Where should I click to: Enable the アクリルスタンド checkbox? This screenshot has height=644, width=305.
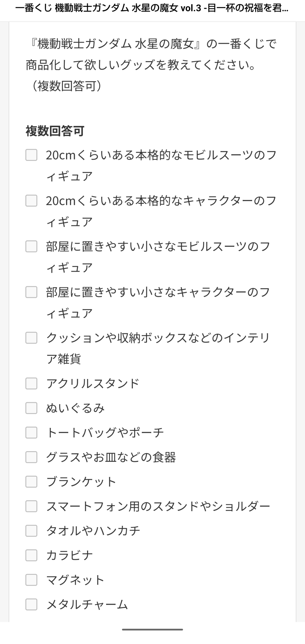(x=31, y=384)
